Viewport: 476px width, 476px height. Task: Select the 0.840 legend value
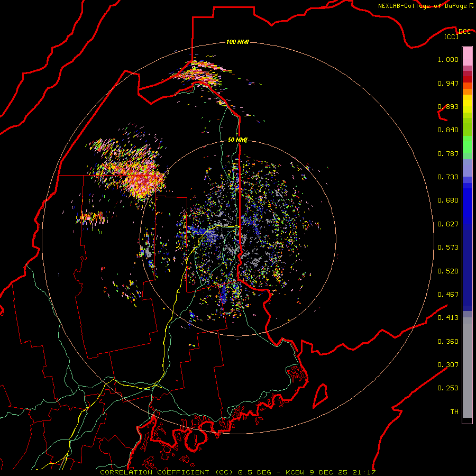coord(448,130)
